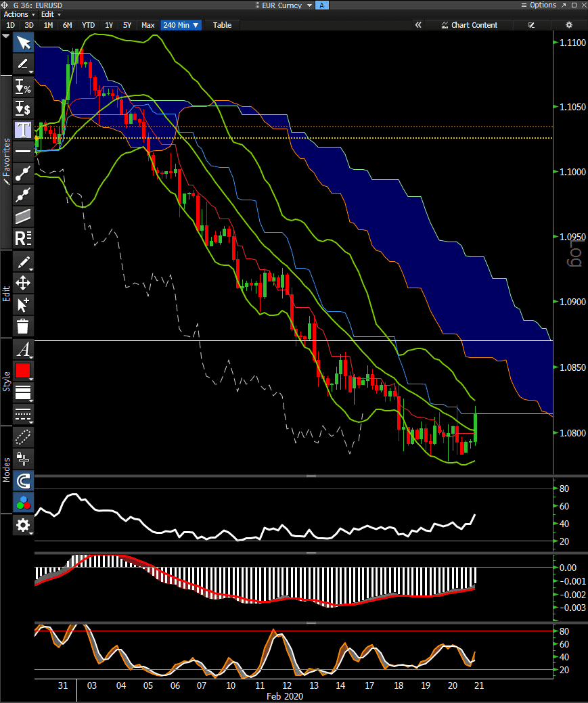This screenshot has width=588, height=703.
Task: Click the grip between price and RSI panes
Action: point(311,476)
